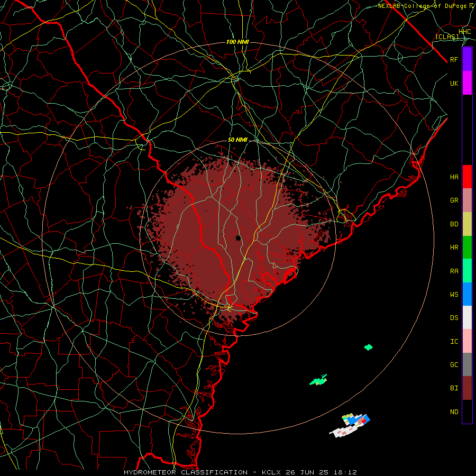Click the "DS" legend label
The width and height of the screenshot is (476, 476).
(454, 318)
